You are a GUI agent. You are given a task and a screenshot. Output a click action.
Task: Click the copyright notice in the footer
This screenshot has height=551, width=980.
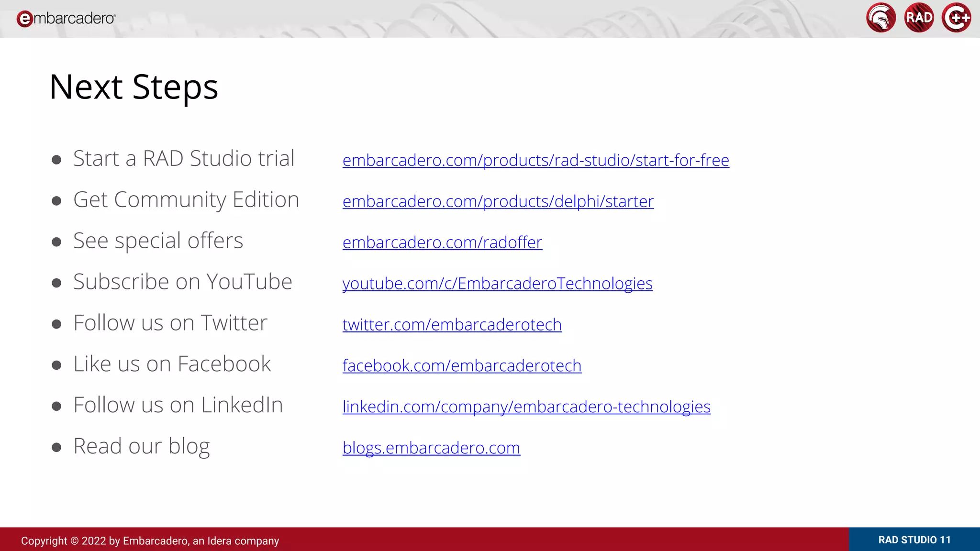(150, 541)
